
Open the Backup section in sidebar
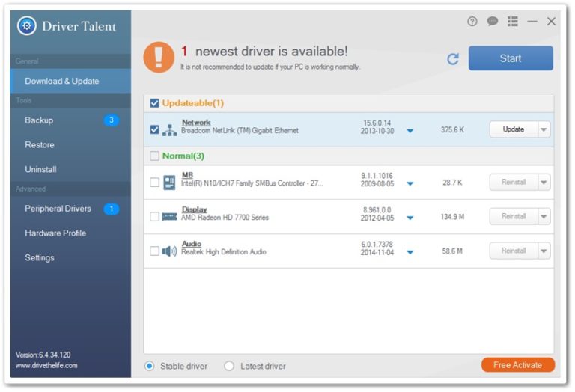[39, 120]
